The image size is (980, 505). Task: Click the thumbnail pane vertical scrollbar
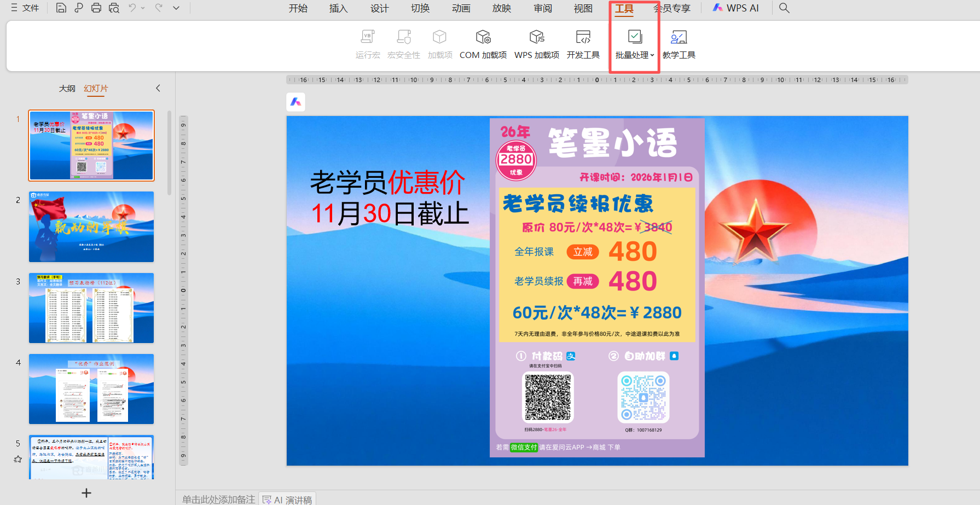coord(170,153)
